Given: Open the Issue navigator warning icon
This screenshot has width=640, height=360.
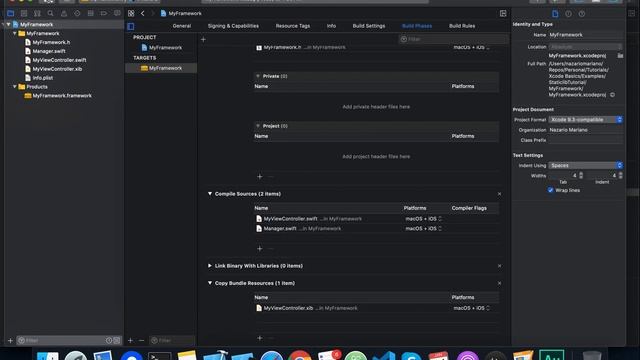Looking at the screenshot, I should [x=64, y=13].
